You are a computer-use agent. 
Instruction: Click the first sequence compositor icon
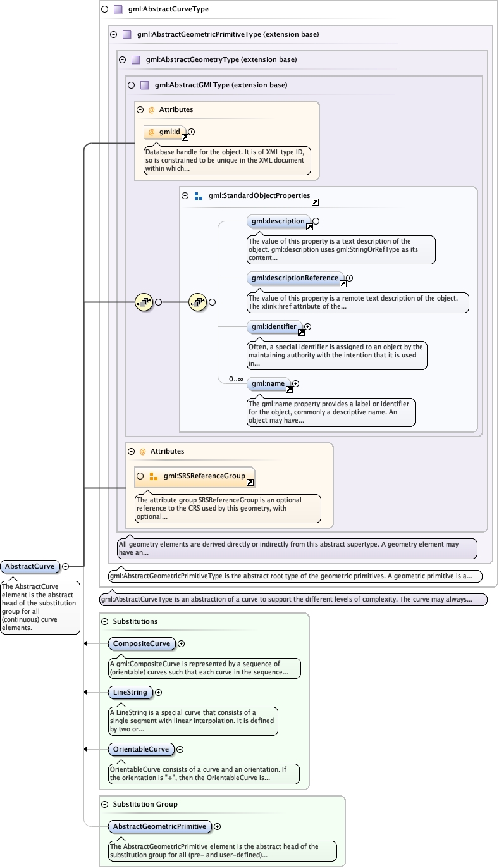[144, 302]
